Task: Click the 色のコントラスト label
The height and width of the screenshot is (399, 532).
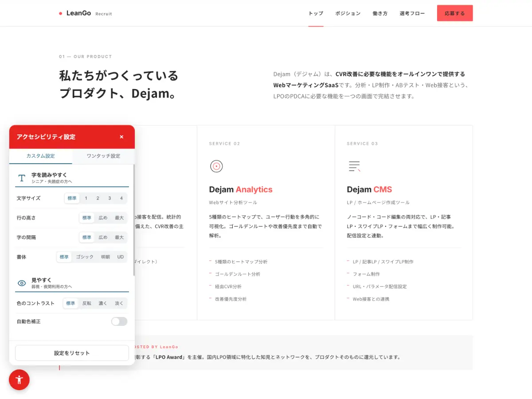Action: pos(35,303)
